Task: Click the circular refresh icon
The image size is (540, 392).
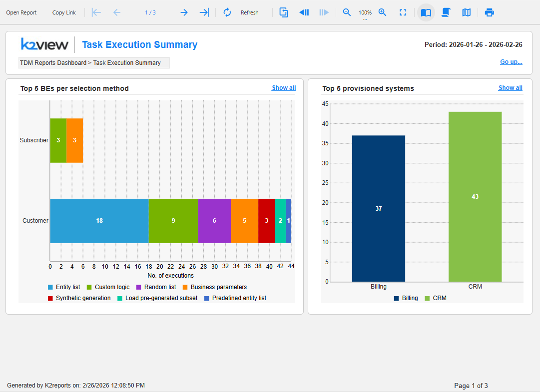Action: 227,12
